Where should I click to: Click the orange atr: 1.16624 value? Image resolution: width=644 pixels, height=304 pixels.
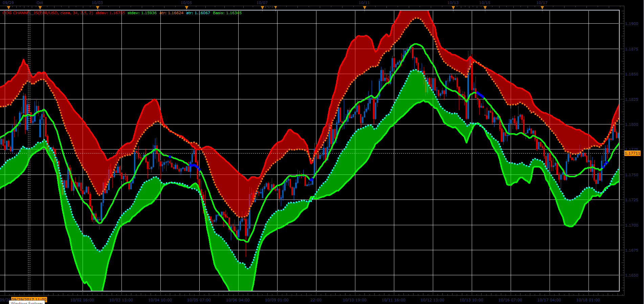[172, 13]
